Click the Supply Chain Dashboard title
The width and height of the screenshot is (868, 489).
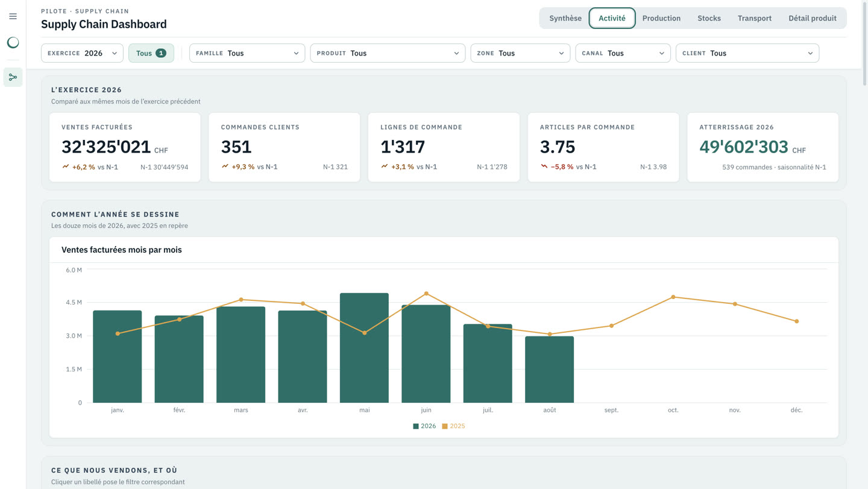[104, 24]
